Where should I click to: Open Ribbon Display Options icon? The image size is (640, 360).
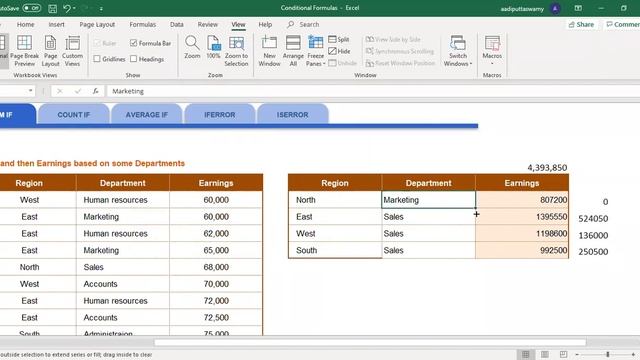578,8
